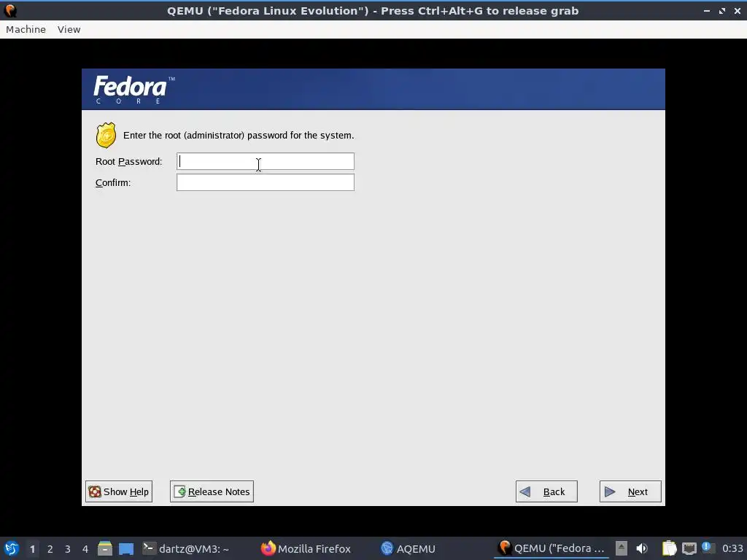The image size is (747, 560).
Task: Select the Confirm password field
Action: coord(266,182)
